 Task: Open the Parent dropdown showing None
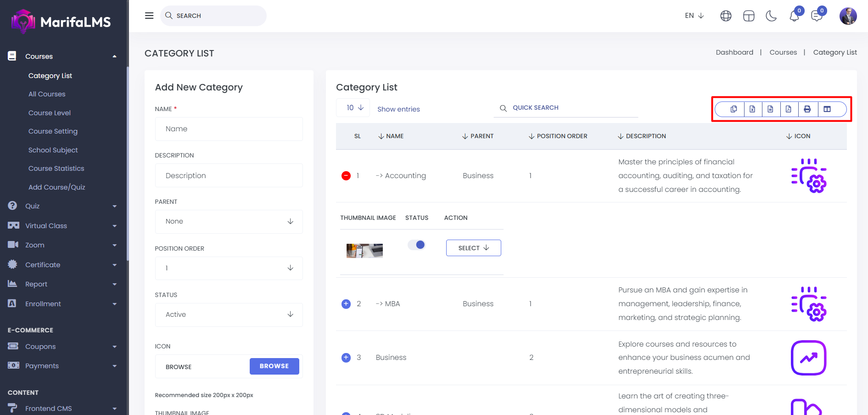pyautogui.click(x=229, y=221)
